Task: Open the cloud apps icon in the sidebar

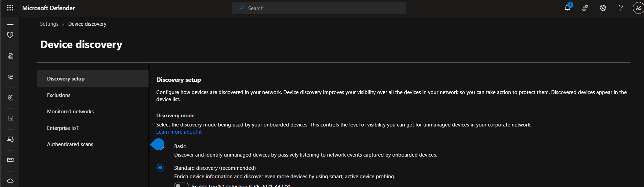Action: pos(10,181)
